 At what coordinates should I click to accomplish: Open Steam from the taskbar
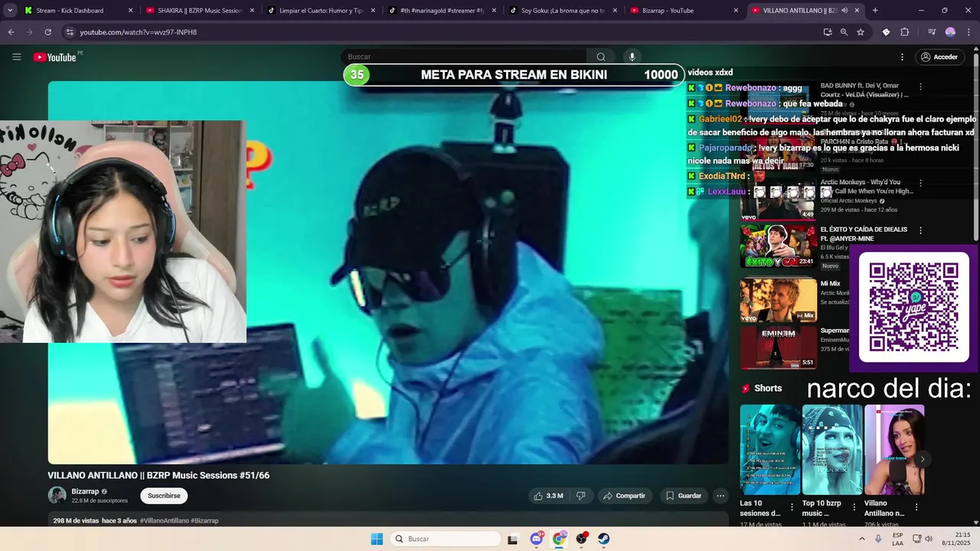click(x=604, y=539)
